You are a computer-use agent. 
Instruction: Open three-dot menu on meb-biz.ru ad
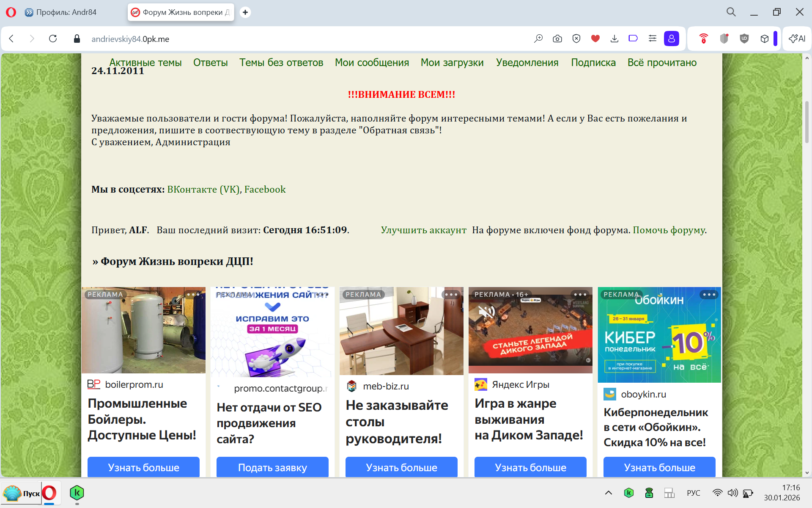pyautogui.click(x=451, y=295)
